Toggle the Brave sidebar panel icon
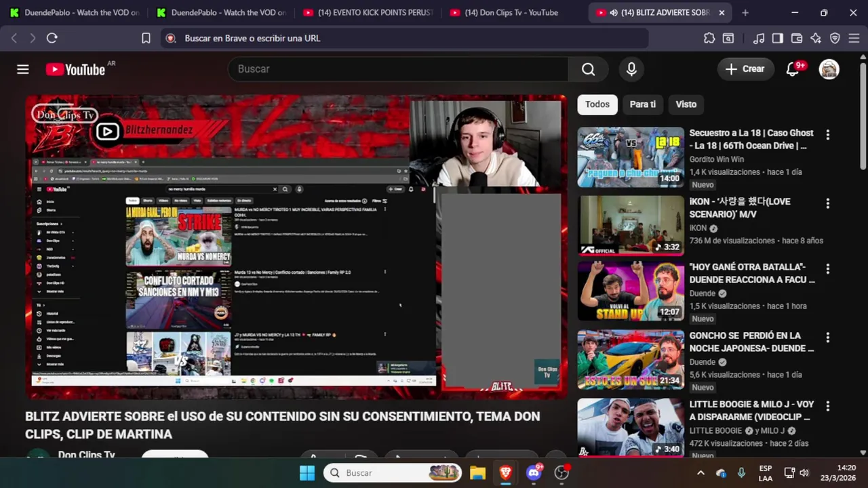 pos(778,38)
